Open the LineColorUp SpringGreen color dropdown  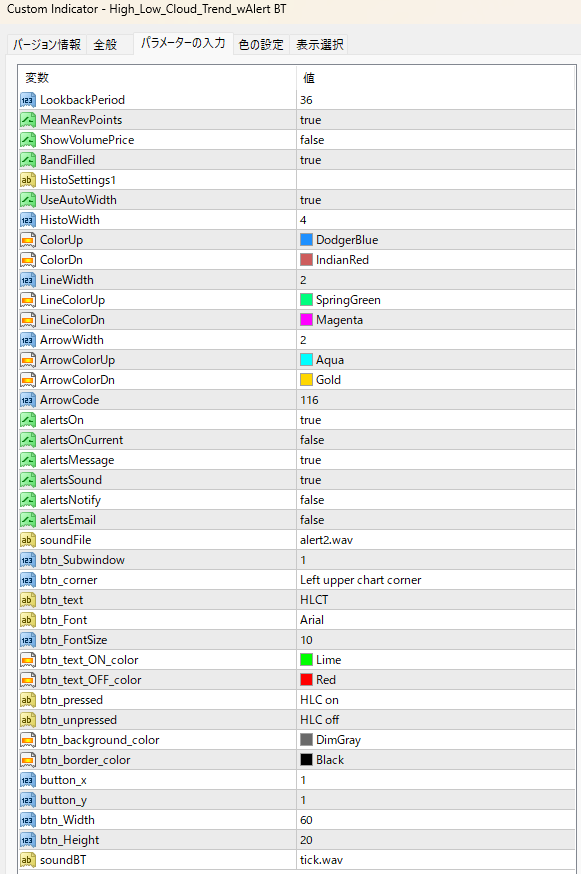pos(436,300)
